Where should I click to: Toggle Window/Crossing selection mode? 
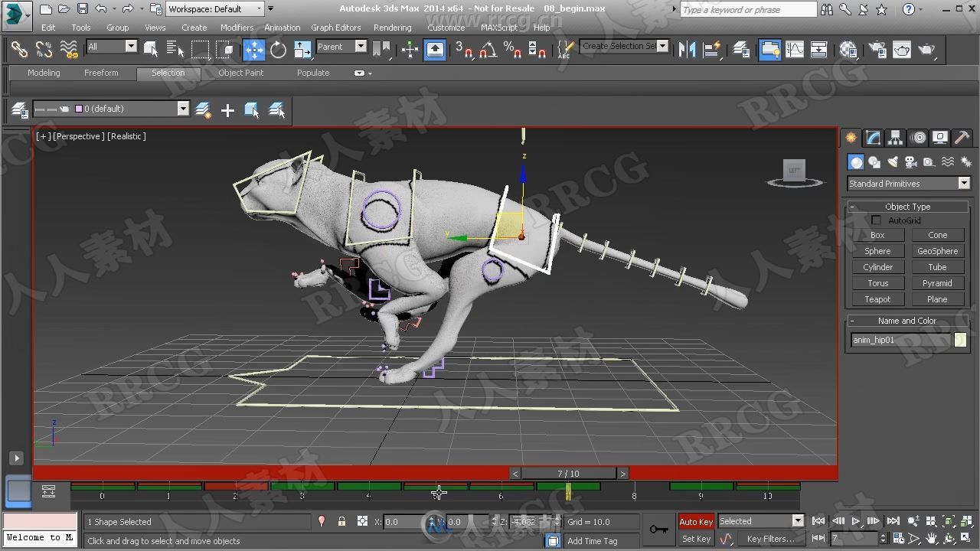coord(224,50)
